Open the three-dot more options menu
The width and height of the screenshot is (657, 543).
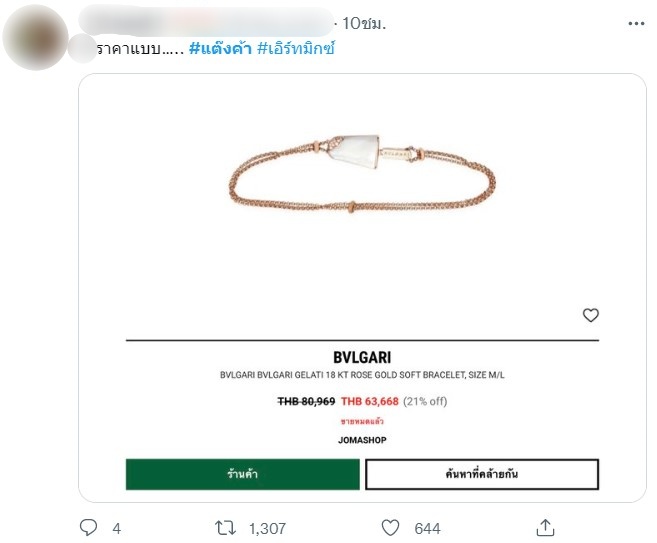tap(636, 23)
